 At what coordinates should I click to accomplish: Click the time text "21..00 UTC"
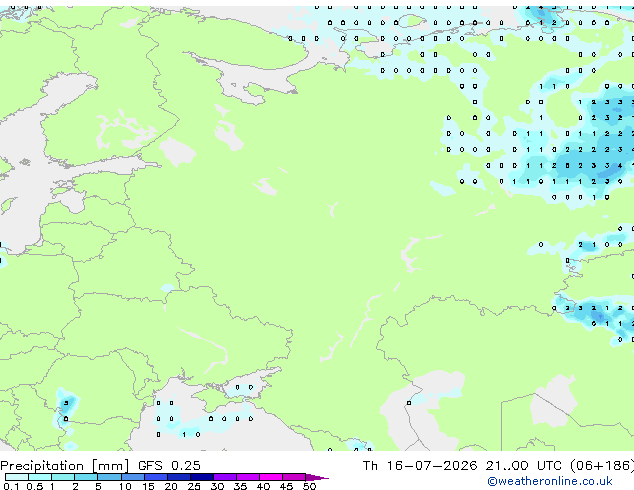523,466
